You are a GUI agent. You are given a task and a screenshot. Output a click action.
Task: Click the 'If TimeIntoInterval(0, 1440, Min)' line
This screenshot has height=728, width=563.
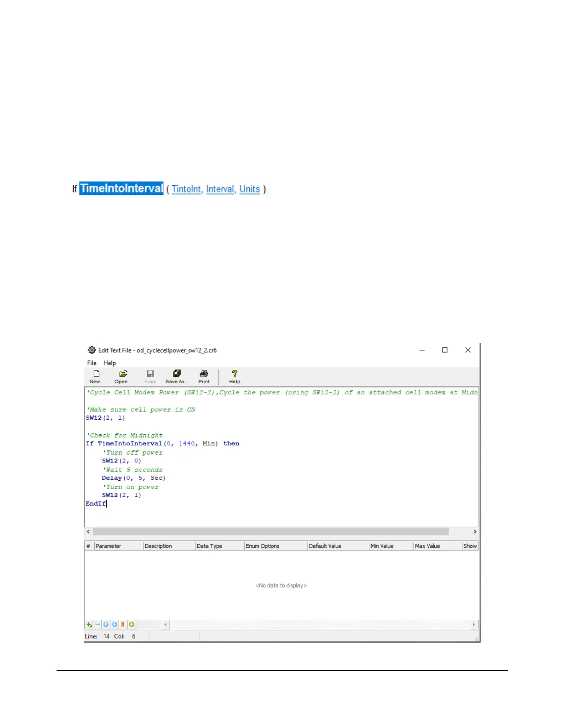point(162,444)
